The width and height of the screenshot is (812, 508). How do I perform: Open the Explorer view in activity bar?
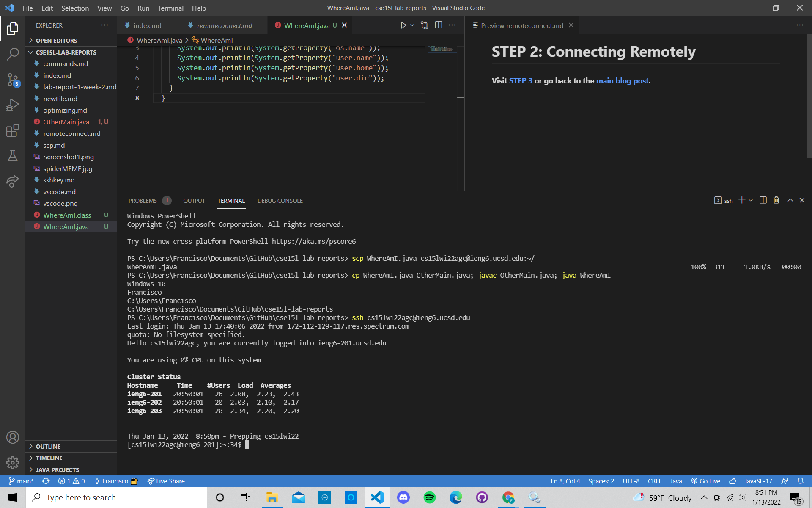point(13,29)
